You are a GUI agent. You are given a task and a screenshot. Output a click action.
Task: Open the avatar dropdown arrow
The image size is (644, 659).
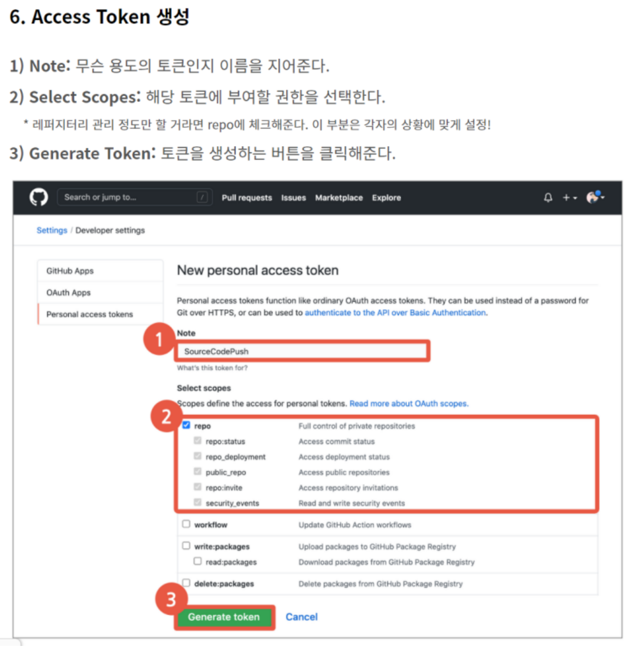[602, 197]
